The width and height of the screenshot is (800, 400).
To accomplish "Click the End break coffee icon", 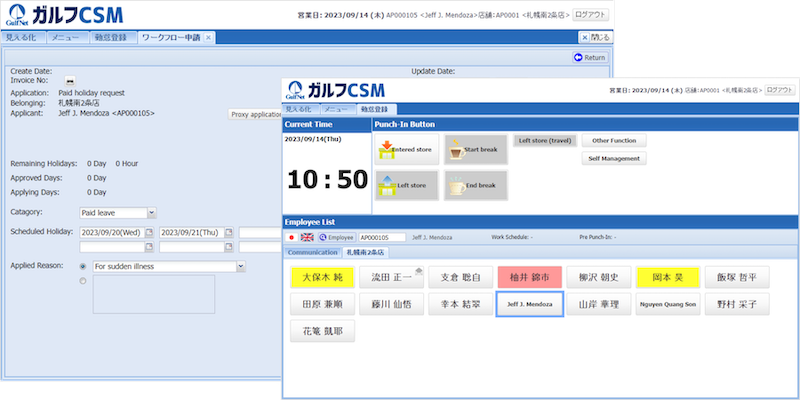I will [457, 185].
